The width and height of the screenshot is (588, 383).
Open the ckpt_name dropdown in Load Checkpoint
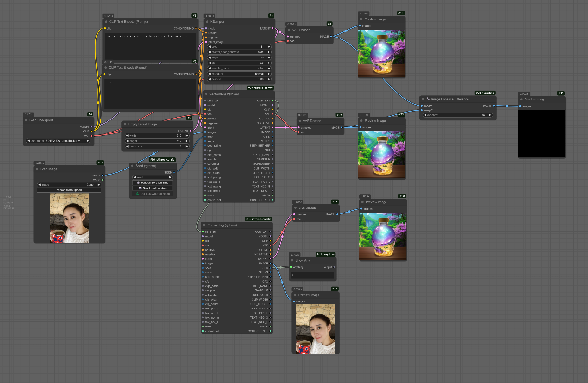(x=58, y=140)
